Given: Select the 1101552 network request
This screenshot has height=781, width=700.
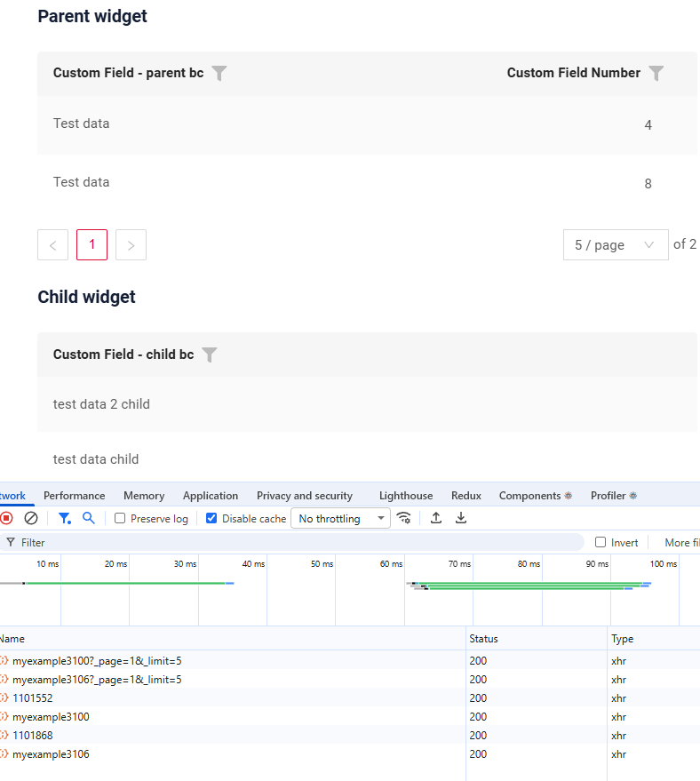Looking at the screenshot, I should coord(32,698).
